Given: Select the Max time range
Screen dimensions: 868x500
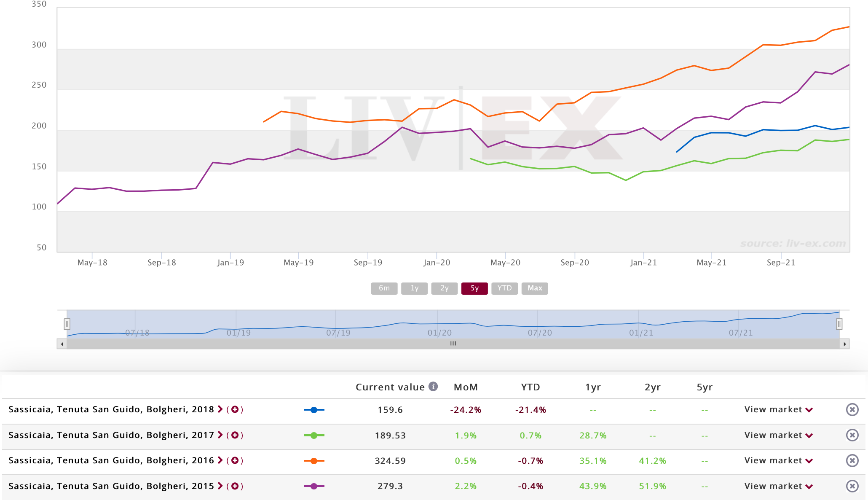Looking at the screenshot, I should (535, 288).
